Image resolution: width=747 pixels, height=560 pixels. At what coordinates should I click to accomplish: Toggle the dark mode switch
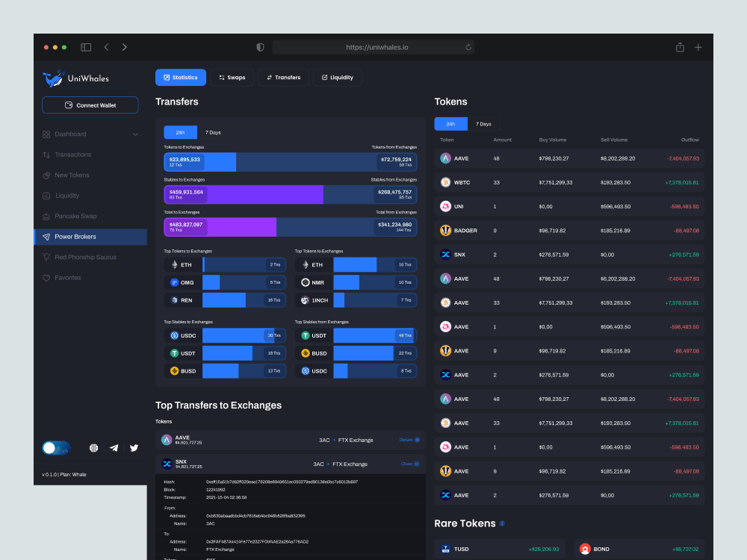tap(56, 448)
